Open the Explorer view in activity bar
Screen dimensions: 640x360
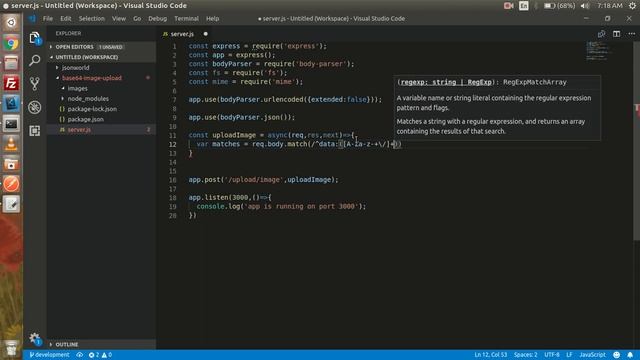click(x=35, y=38)
